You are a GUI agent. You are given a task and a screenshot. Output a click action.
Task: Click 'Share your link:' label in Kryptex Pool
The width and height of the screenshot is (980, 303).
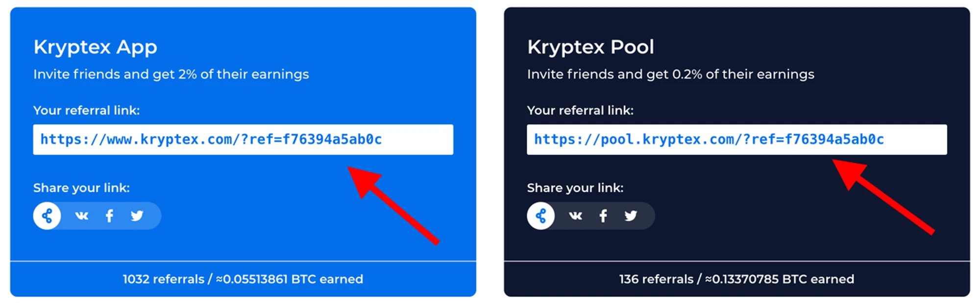coord(575,188)
